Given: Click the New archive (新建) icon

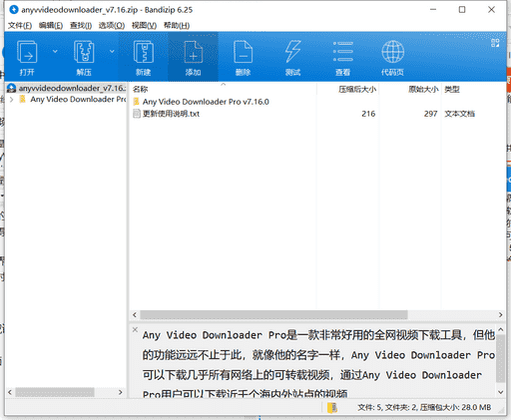Looking at the screenshot, I should (144, 52).
